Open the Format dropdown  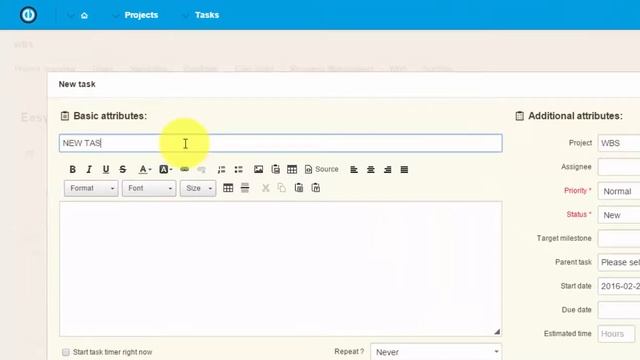pos(91,188)
